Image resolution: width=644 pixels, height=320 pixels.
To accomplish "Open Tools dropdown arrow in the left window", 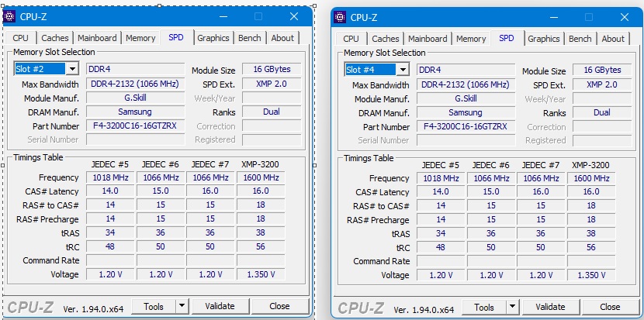I will pos(182,307).
